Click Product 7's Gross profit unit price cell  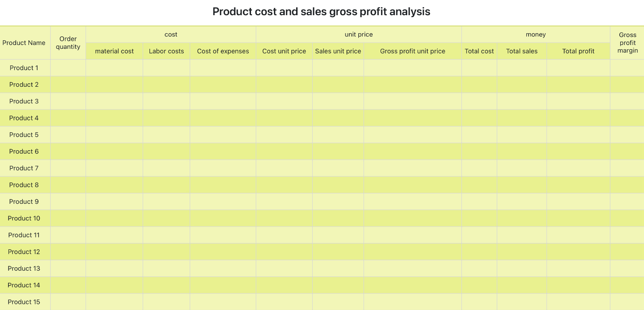413,168
